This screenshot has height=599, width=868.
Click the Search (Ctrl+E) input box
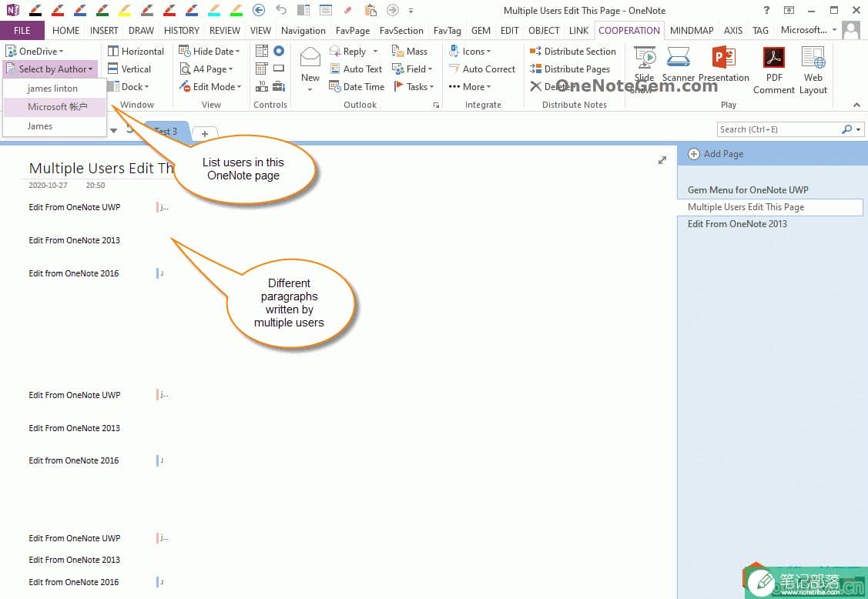[779, 129]
